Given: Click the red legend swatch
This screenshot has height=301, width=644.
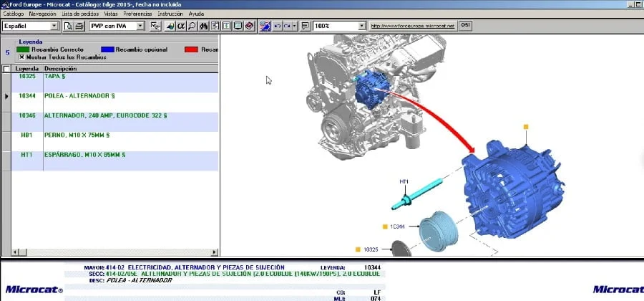Looking at the screenshot, I should pos(191,49).
